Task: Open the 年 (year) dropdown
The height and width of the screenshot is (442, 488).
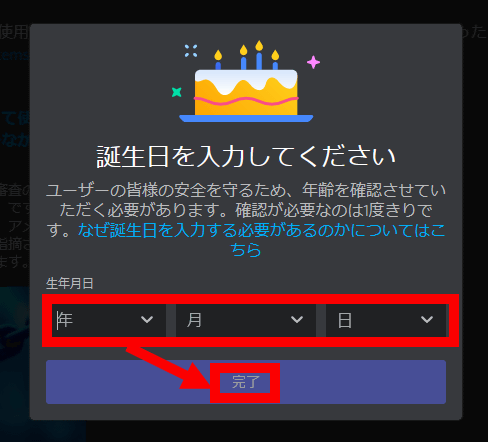Action: click(109, 320)
